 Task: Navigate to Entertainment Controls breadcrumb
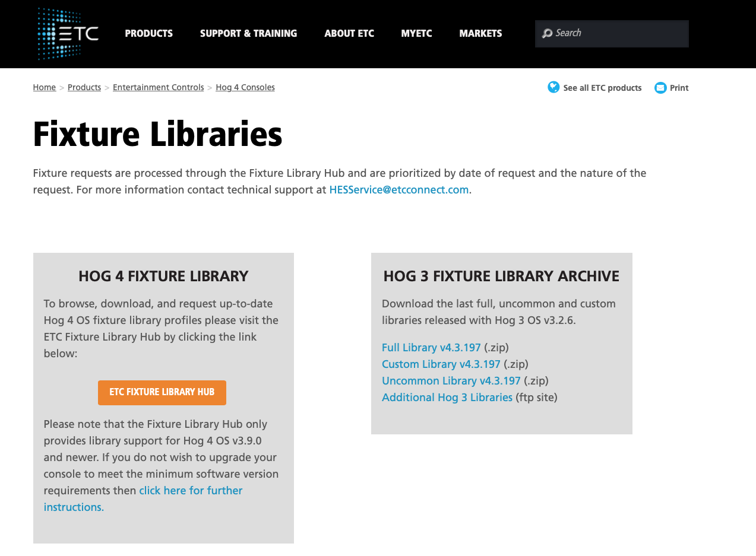tap(158, 87)
